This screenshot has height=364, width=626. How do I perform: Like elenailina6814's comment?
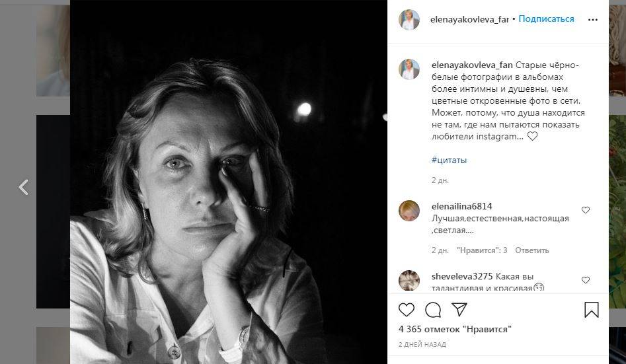(585, 210)
